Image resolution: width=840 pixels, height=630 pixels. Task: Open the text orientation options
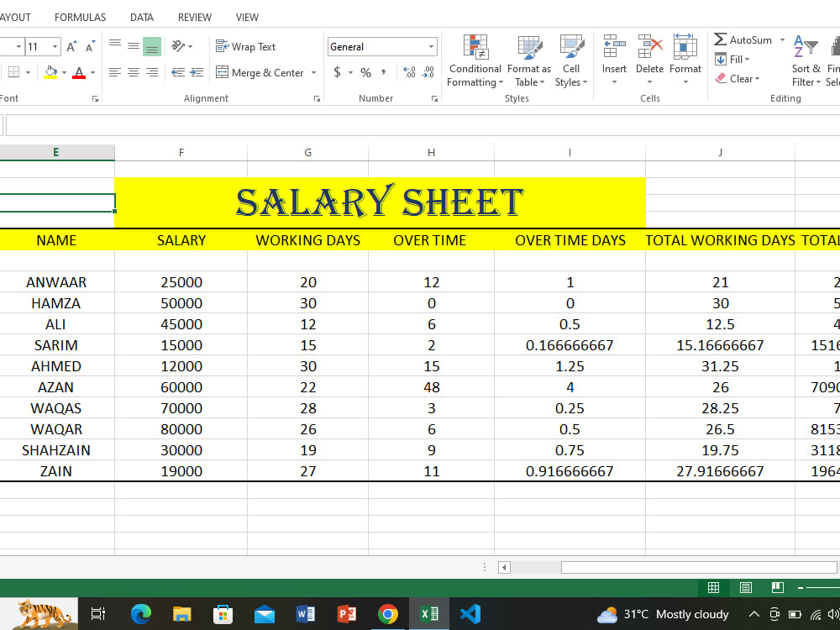click(x=181, y=46)
